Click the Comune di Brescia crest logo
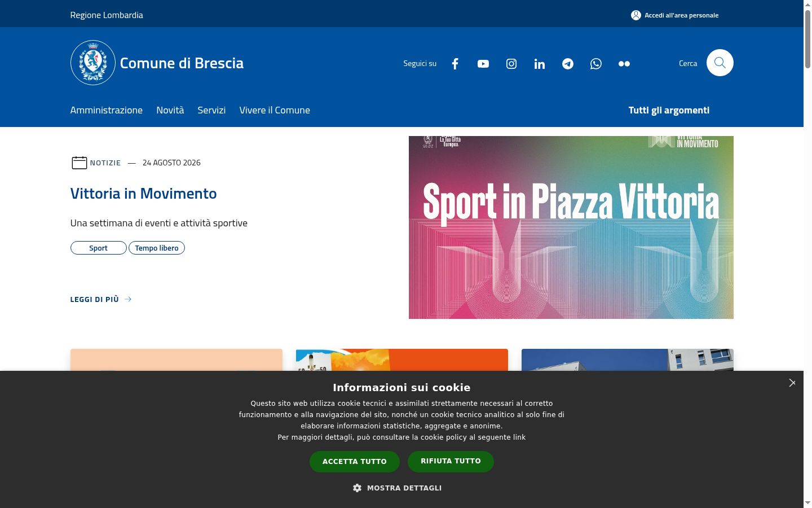Screen dimensions: 812x508 tap(93, 63)
